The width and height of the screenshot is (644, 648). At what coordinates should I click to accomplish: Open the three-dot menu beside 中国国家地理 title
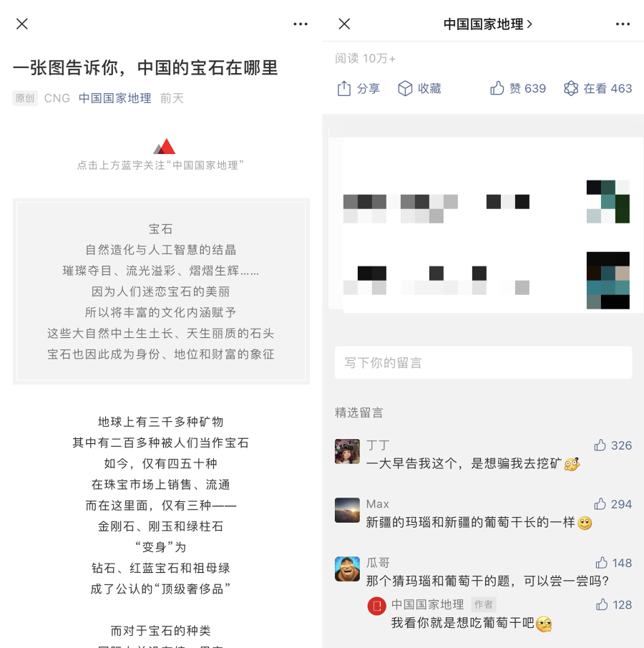point(623,24)
